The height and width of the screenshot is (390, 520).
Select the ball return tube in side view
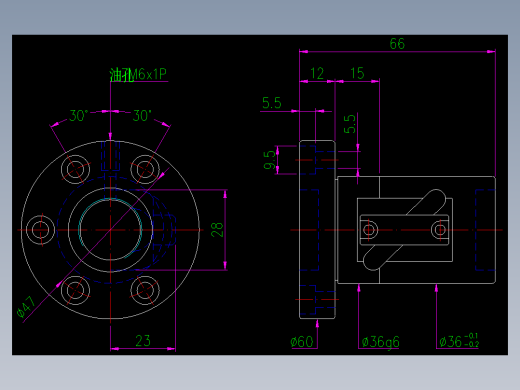coord(404,230)
